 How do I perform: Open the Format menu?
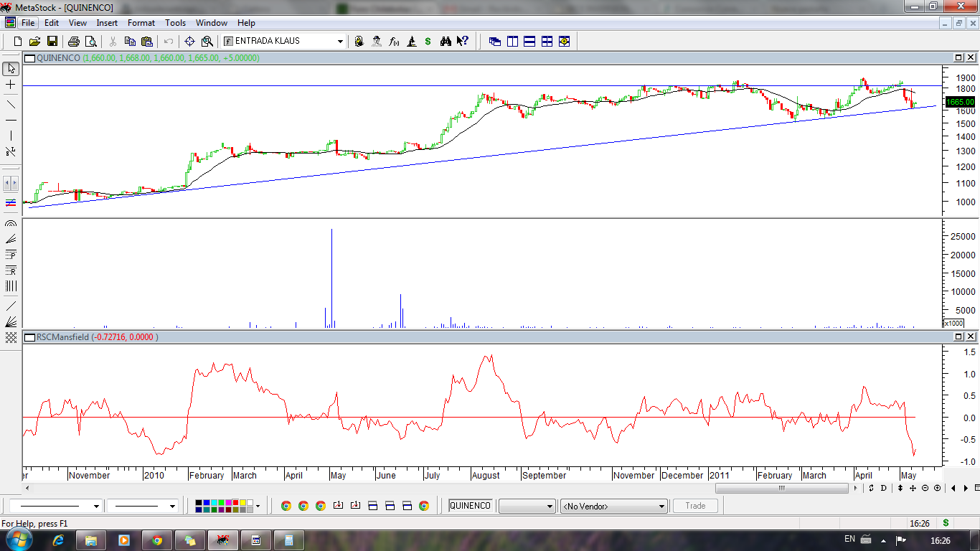coord(141,23)
